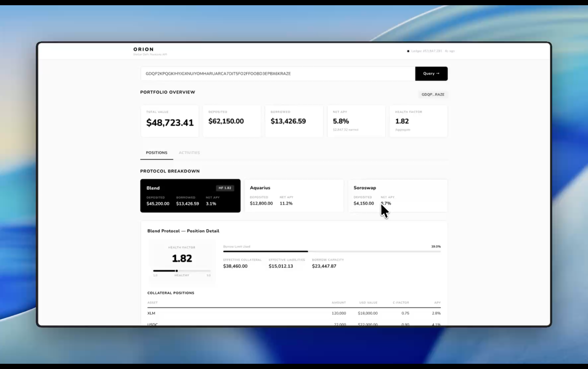
Task: Click the XLM collateral row
Action: (x=294, y=313)
